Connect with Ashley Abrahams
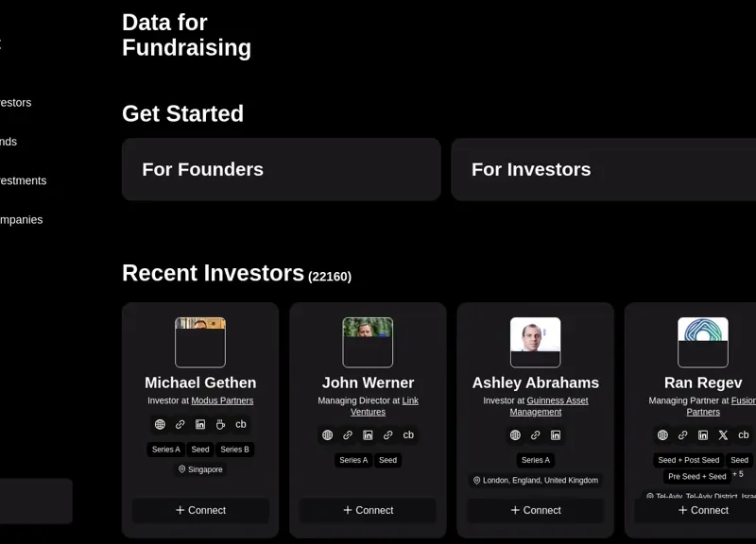 click(x=535, y=510)
